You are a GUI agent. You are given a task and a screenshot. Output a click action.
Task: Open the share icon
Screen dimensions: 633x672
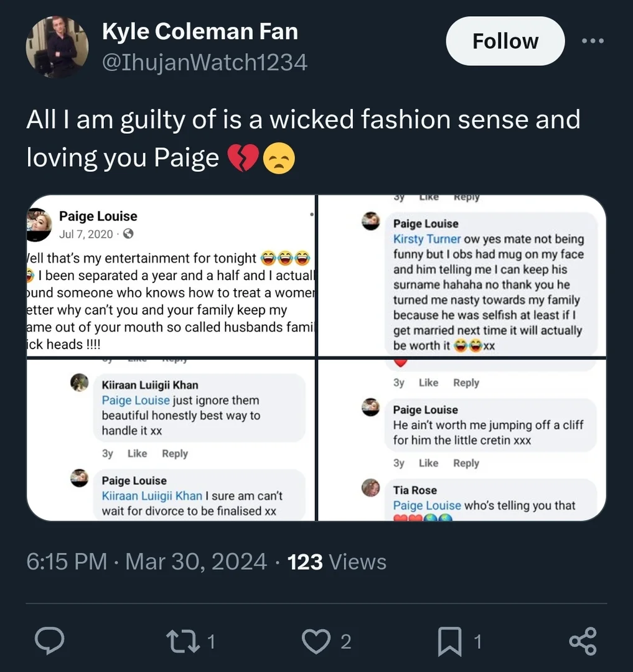point(583,641)
